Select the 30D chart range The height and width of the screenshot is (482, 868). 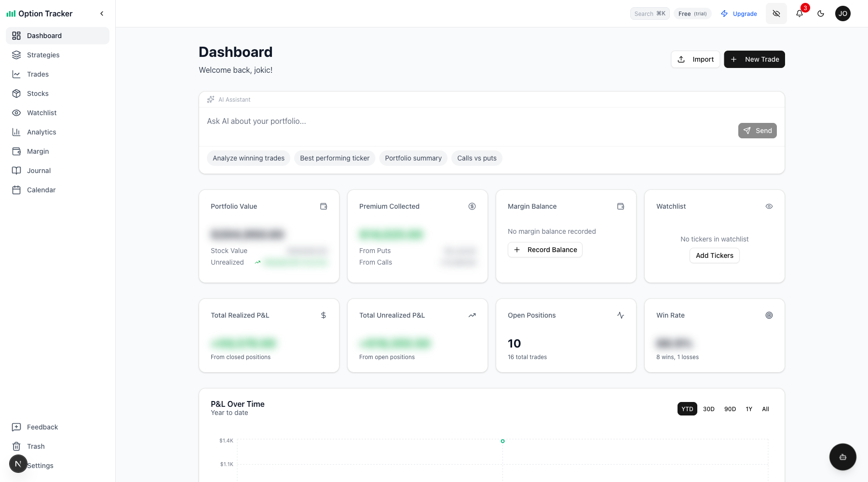tap(708, 409)
